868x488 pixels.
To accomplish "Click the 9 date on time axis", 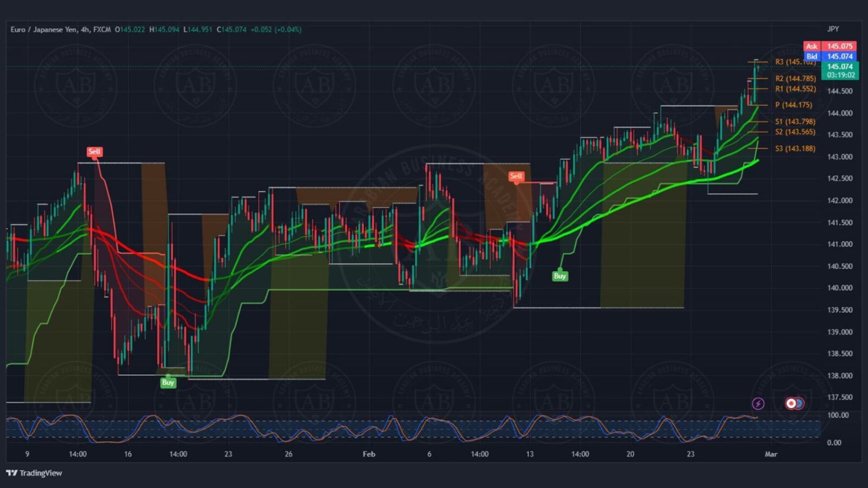I will click(27, 454).
